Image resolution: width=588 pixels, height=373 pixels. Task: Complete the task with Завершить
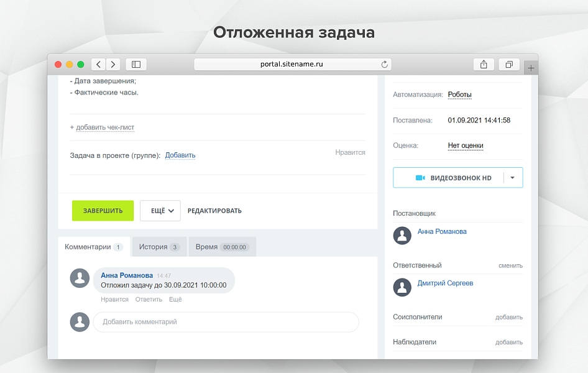pos(103,210)
